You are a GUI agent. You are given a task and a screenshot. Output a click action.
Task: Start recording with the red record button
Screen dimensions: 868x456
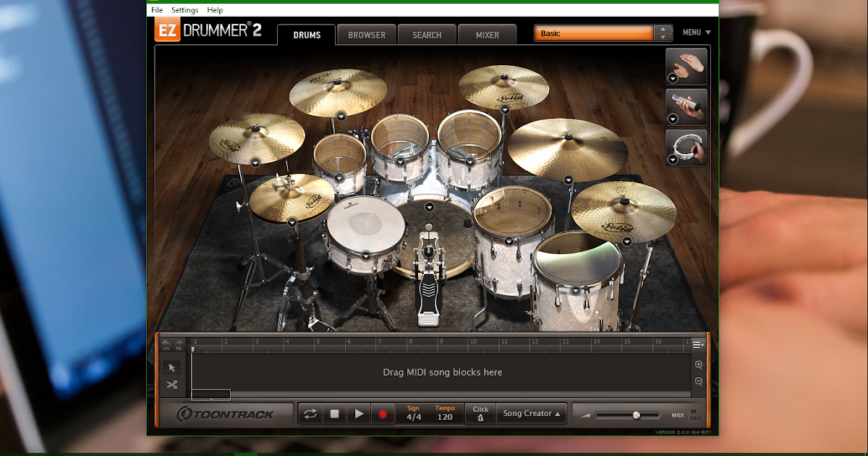(383, 414)
